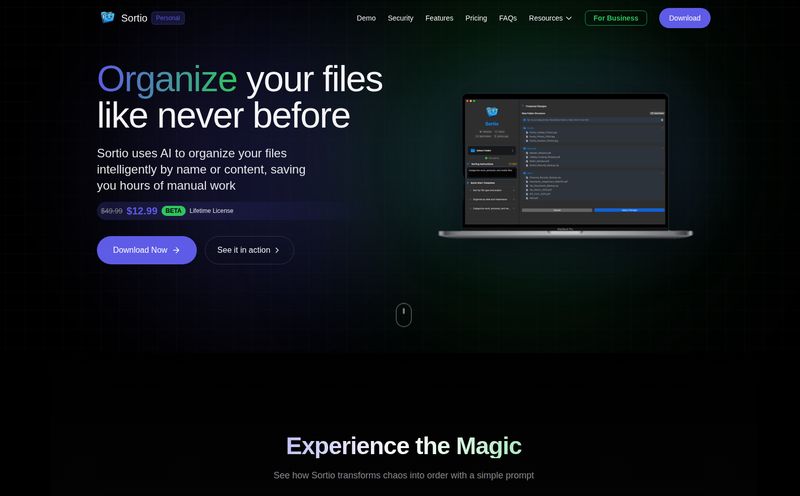Open the Demo nav link

[366, 18]
